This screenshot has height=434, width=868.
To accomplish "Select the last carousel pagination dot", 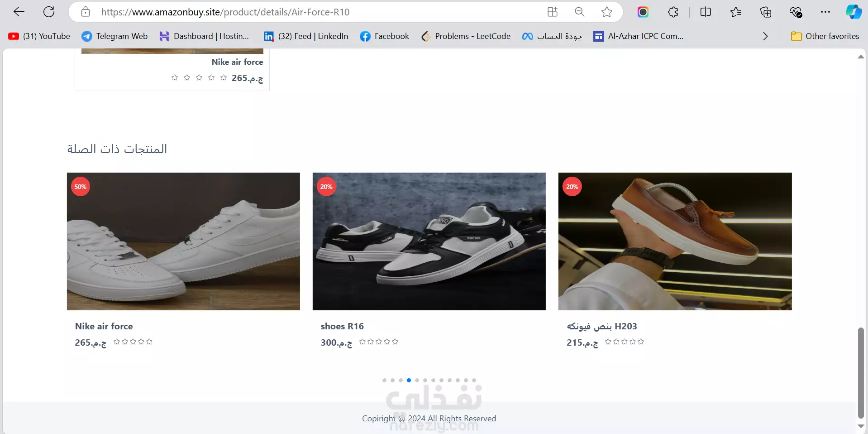I will point(474,381).
